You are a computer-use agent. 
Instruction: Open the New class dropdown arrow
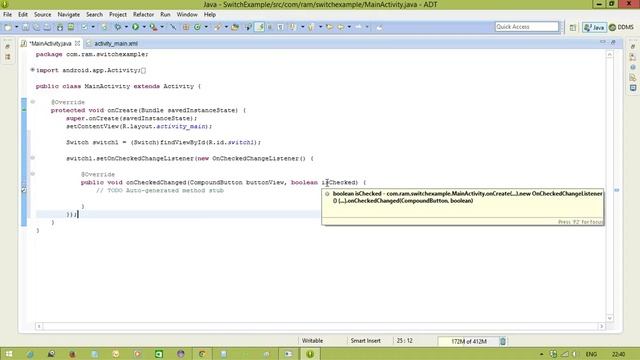point(206,27)
